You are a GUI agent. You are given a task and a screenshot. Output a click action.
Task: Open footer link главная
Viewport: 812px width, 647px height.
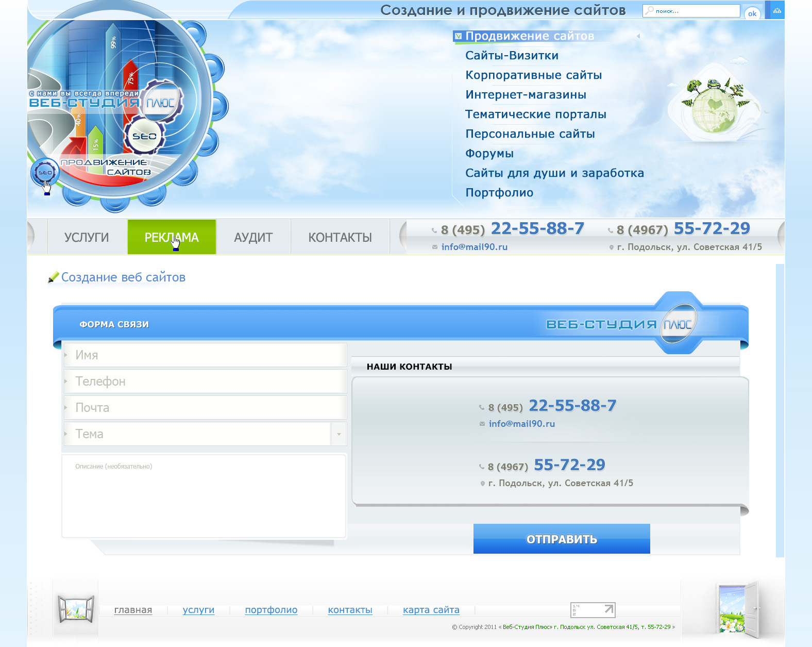(x=133, y=610)
